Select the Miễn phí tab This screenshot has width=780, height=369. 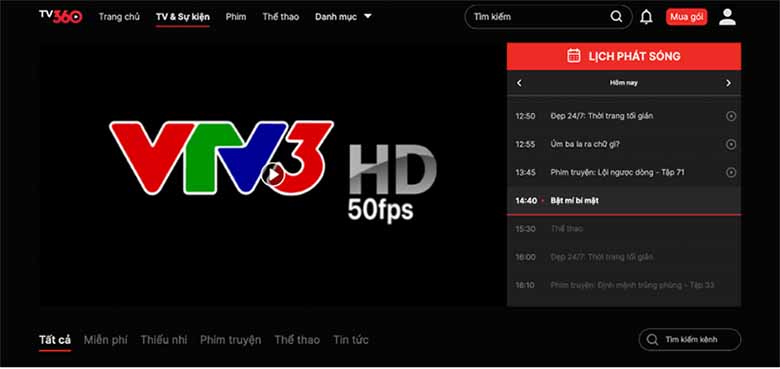[x=105, y=340]
